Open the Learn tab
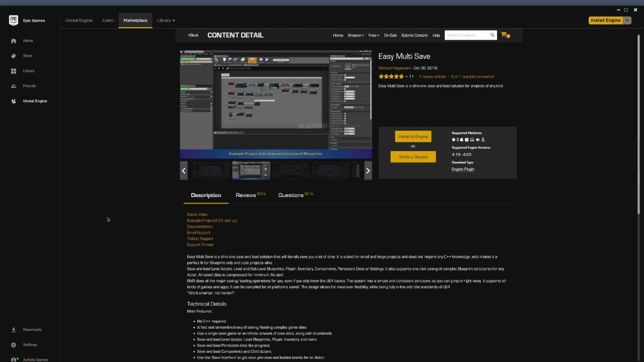Image resolution: width=644 pixels, height=362 pixels. [108, 20]
